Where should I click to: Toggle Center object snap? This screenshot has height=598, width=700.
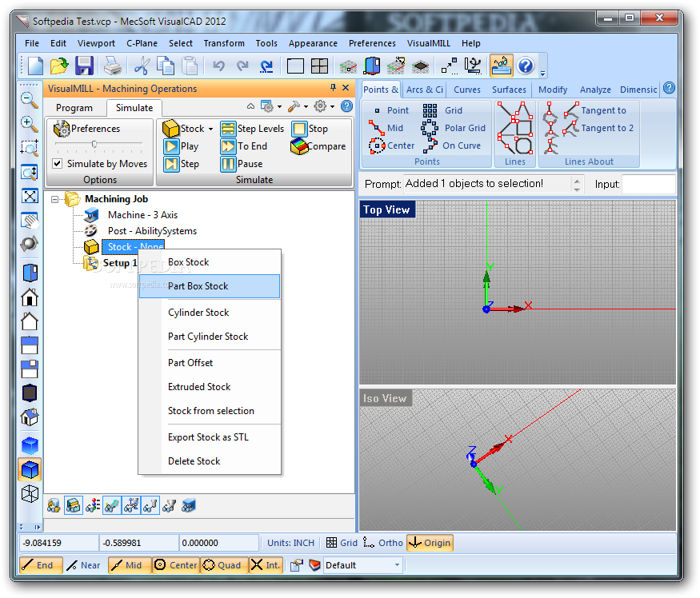(x=175, y=565)
